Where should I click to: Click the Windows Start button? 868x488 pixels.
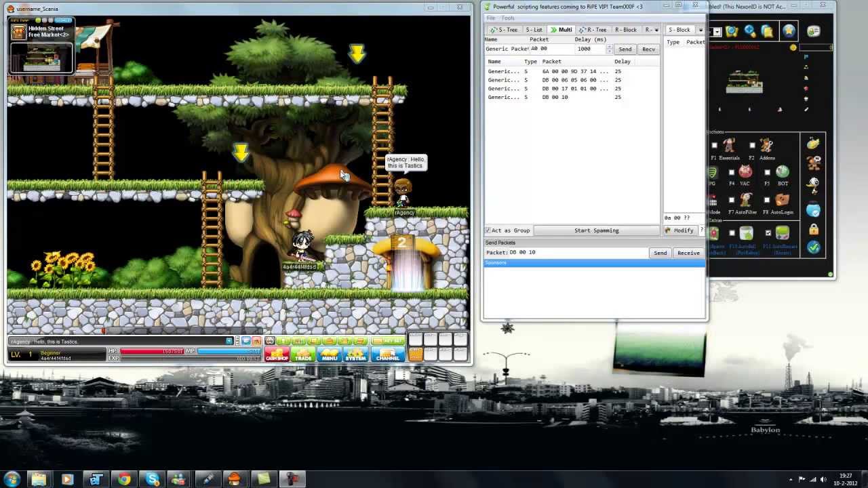[11, 479]
